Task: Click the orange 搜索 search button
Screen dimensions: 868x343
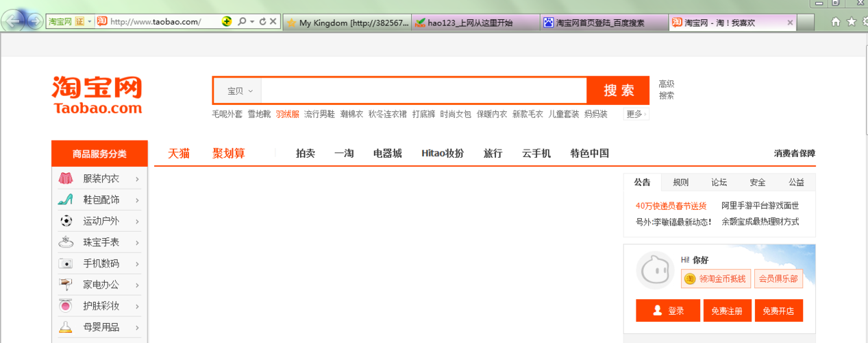Action: coord(619,91)
